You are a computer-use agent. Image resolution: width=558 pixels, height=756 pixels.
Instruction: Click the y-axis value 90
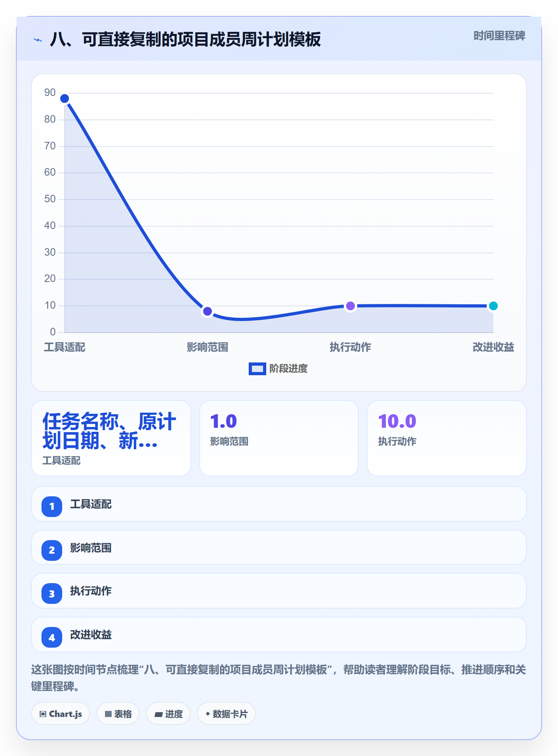tap(50, 93)
